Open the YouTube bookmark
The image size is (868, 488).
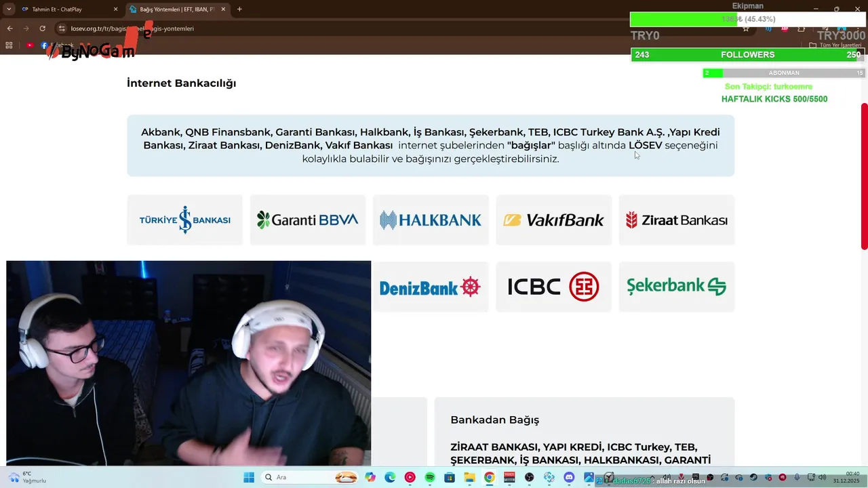coord(30,45)
